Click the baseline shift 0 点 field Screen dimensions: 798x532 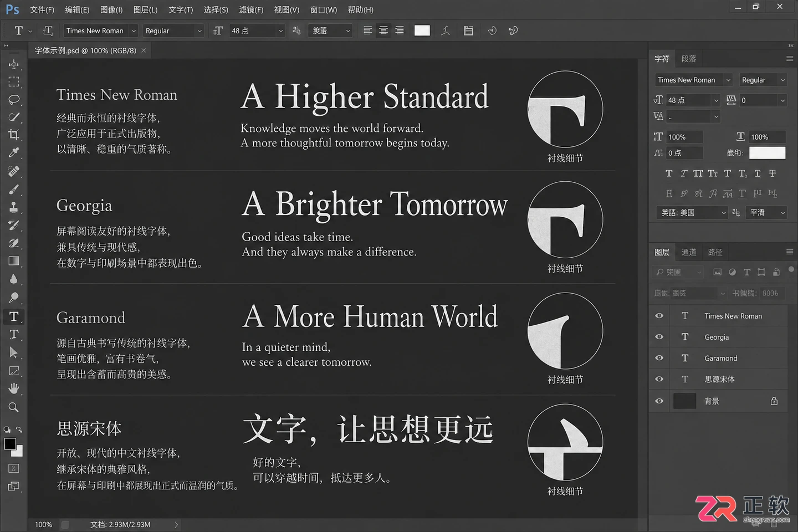click(x=684, y=152)
